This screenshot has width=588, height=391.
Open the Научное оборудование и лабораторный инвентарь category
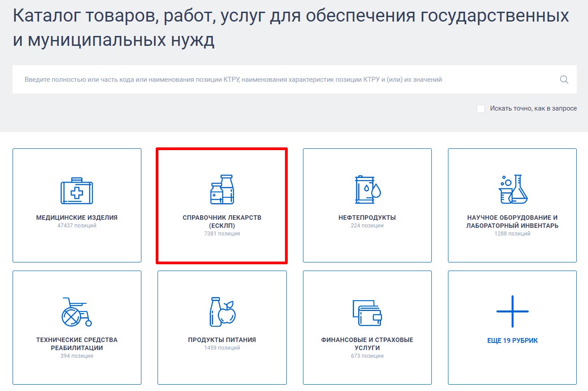tap(512, 205)
